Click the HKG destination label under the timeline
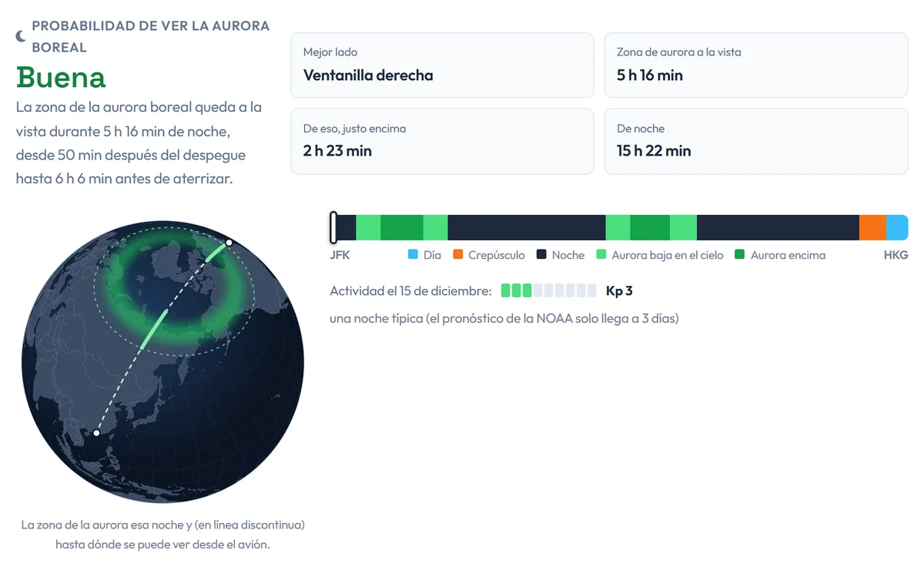 click(x=896, y=255)
